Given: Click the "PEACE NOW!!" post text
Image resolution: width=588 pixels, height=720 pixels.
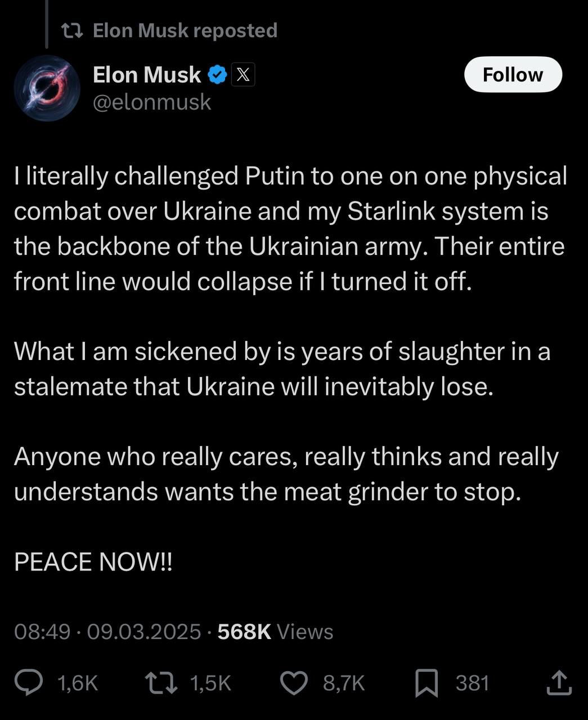Looking at the screenshot, I should (93, 562).
